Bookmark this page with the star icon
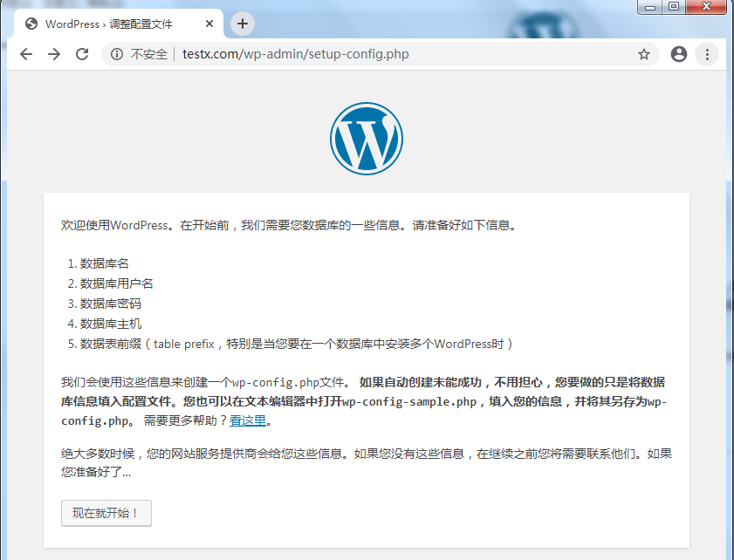Image resolution: width=734 pixels, height=560 pixels. pos(644,54)
